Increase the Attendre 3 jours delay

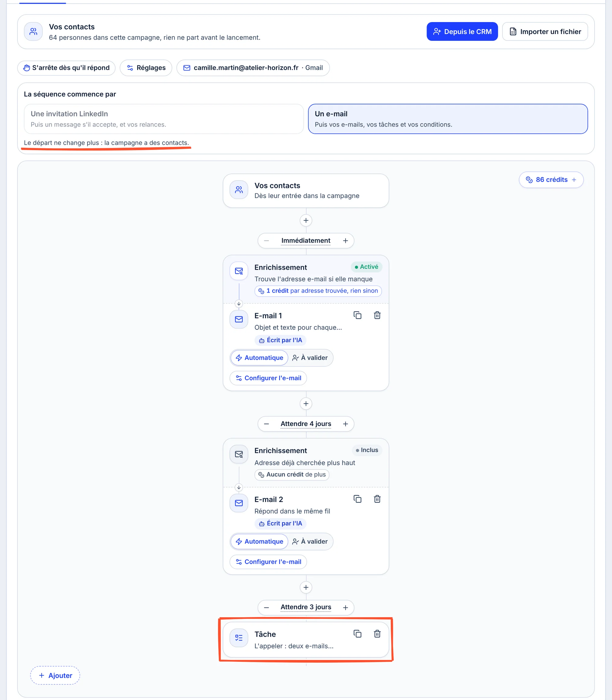point(345,608)
